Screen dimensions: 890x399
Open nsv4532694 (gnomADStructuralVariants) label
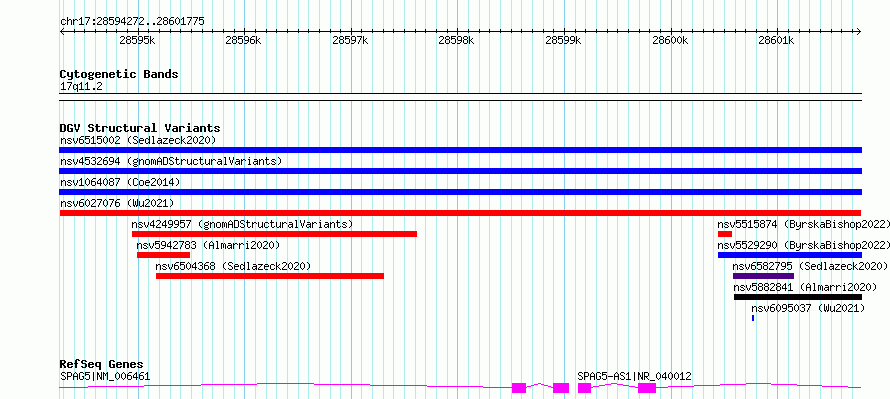click(171, 161)
